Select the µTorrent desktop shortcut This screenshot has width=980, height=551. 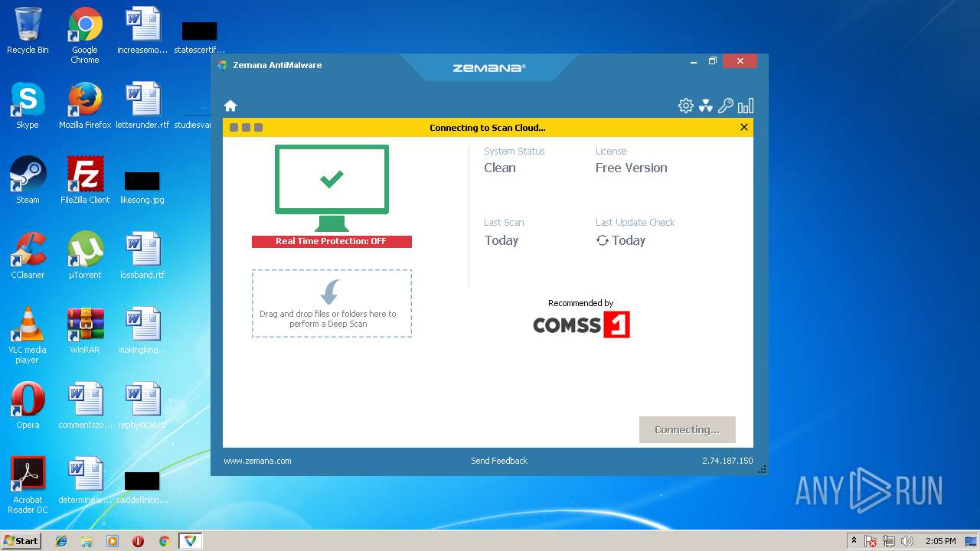tap(85, 256)
